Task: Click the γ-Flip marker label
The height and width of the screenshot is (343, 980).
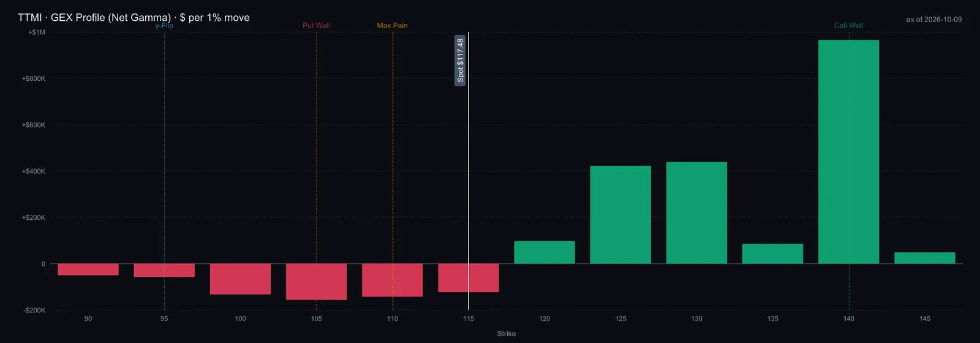Action: click(164, 26)
